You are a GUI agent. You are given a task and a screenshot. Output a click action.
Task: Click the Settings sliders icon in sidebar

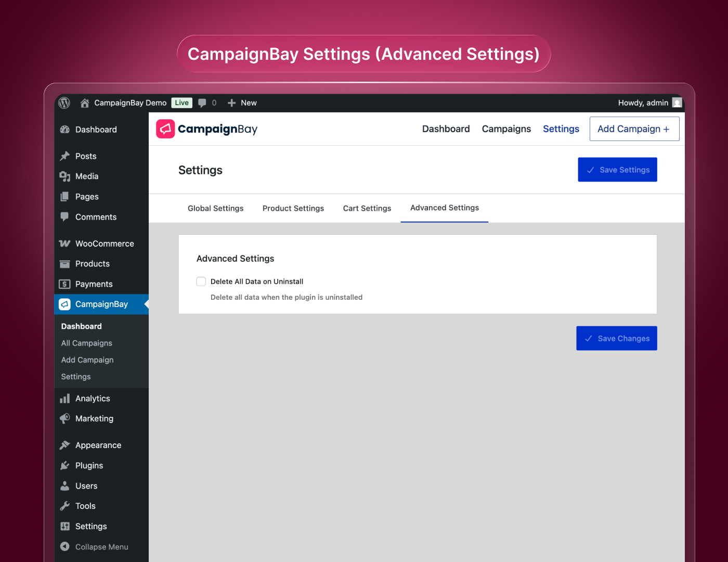(65, 526)
